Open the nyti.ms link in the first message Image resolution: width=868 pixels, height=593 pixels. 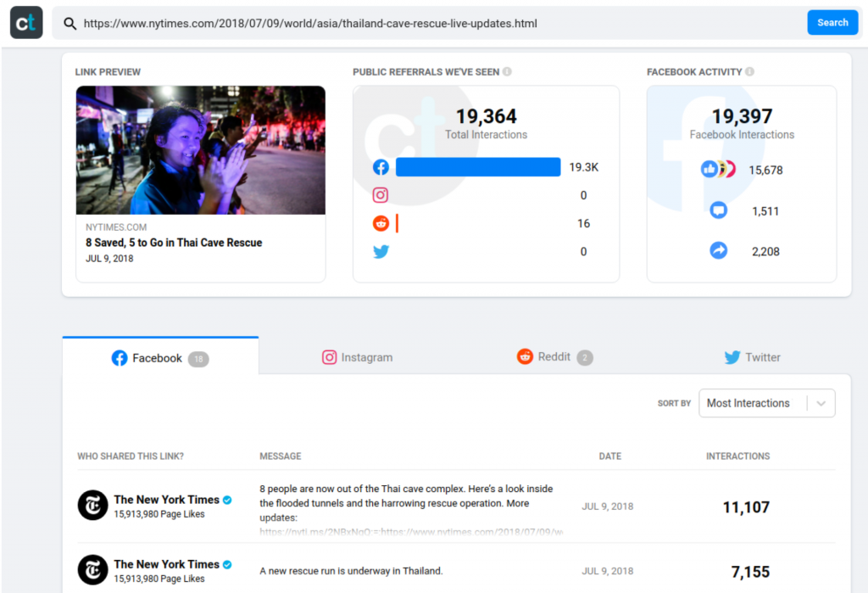click(x=411, y=532)
